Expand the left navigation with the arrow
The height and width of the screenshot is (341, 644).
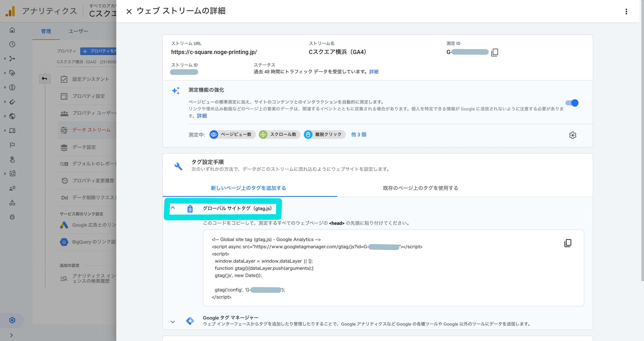tap(11, 335)
